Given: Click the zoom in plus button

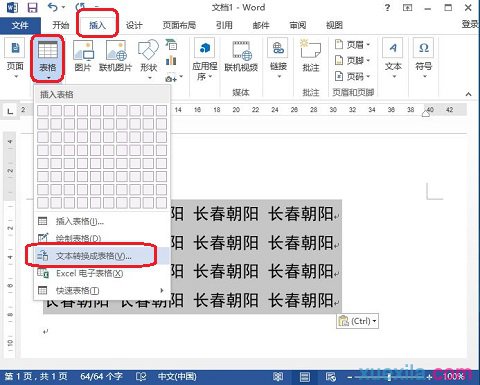Looking at the screenshot, I should pyautogui.click(x=429, y=377).
